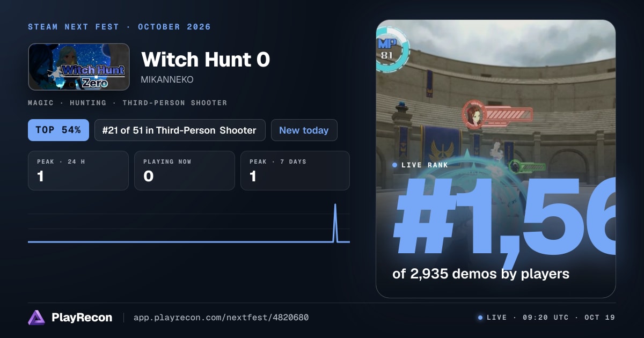This screenshot has width=644, height=338.
Task: Click the LIVE · 09:20 UTC · OCT 19 status
Action: click(546, 318)
